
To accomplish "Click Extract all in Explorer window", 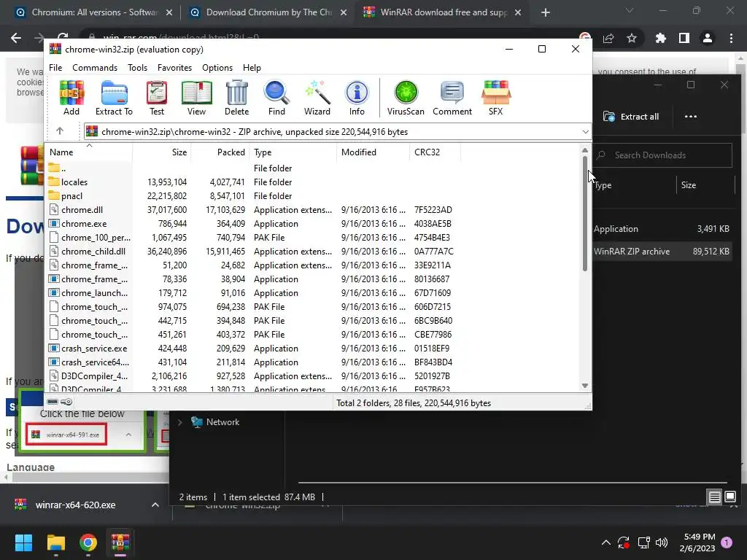I will click(631, 117).
